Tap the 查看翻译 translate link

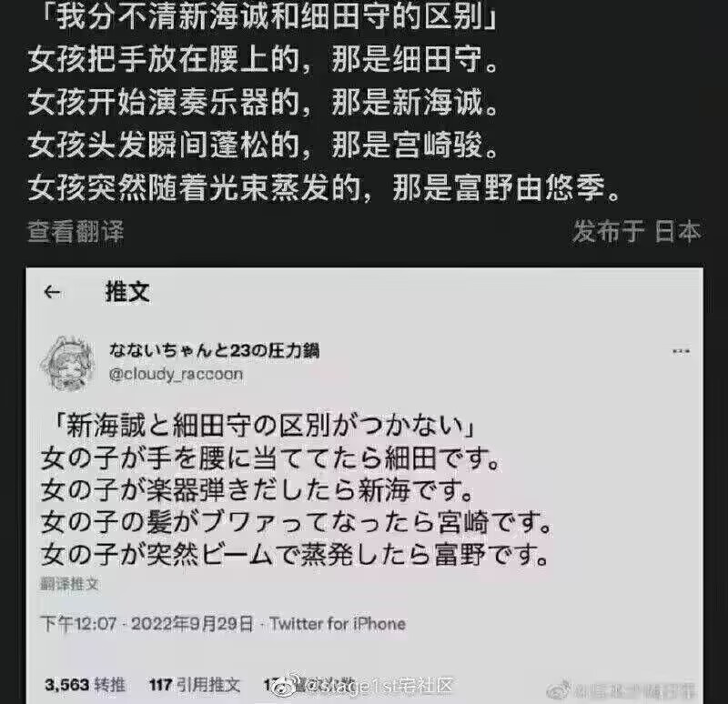tap(76, 231)
